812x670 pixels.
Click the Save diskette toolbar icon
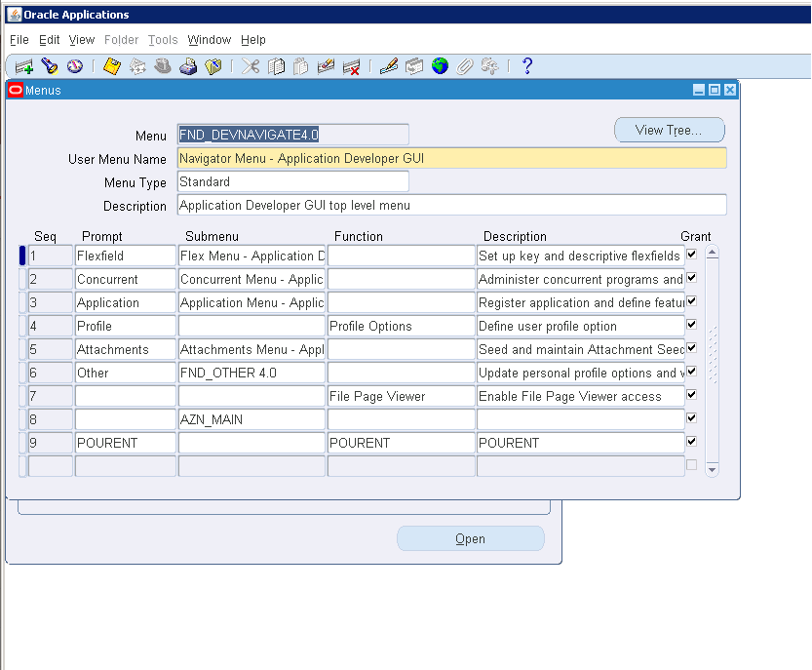[112, 66]
